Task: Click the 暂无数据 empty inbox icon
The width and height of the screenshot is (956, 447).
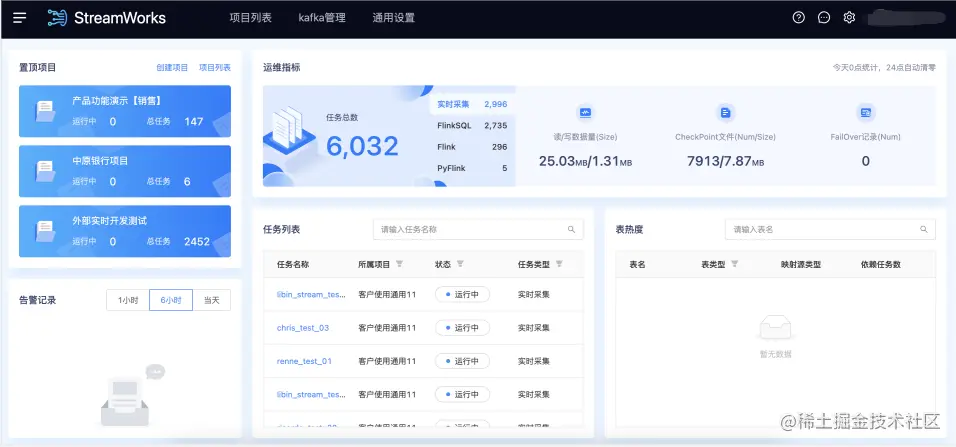Action: pos(775,329)
